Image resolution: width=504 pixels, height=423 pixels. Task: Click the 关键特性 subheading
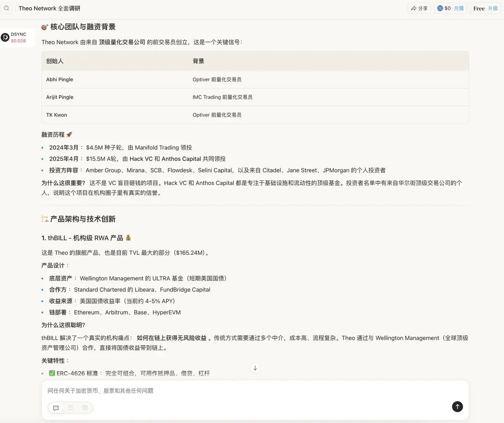[55, 361]
